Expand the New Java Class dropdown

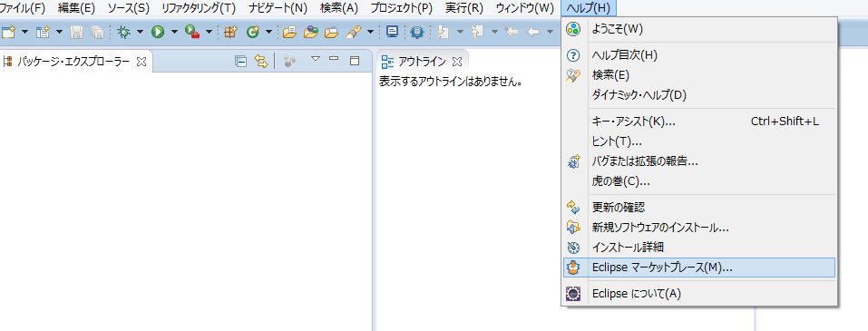[268, 32]
